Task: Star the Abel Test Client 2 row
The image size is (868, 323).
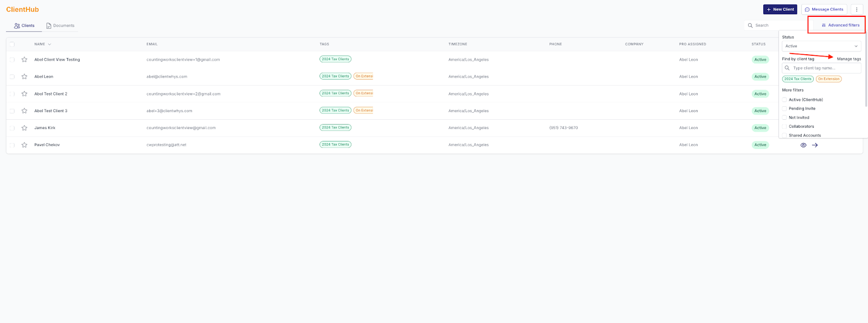Action: pos(24,94)
